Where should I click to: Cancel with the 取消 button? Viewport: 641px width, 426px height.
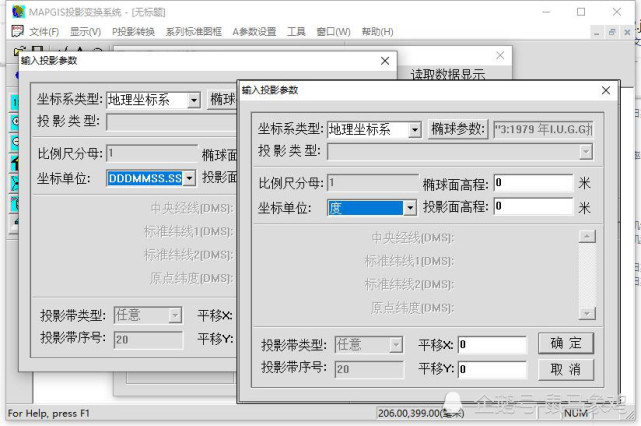(x=566, y=370)
